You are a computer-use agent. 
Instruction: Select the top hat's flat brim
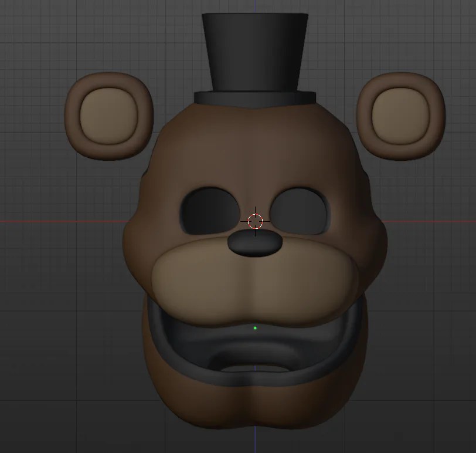click(x=255, y=99)
